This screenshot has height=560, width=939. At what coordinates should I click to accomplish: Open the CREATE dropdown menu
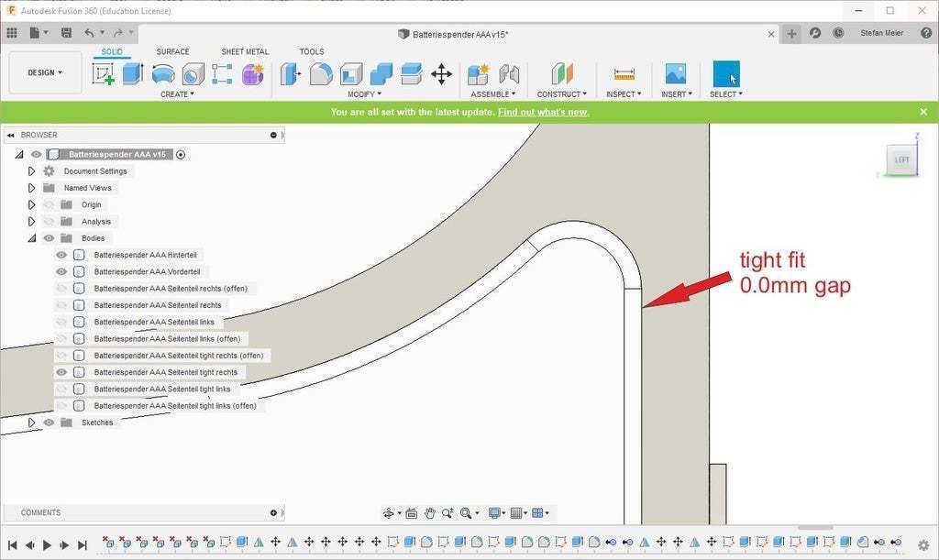[177, 94]
